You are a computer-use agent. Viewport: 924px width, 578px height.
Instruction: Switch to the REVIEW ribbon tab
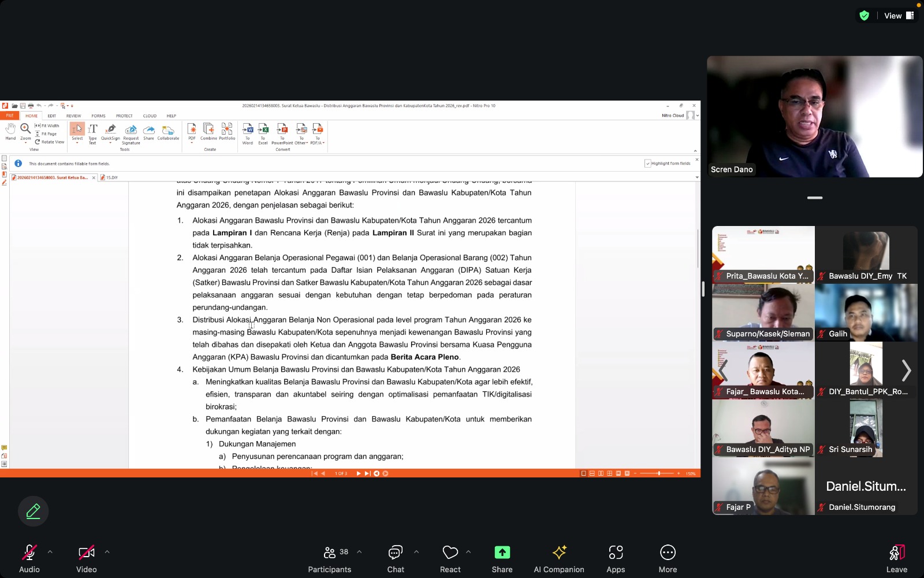click(73, 116)
